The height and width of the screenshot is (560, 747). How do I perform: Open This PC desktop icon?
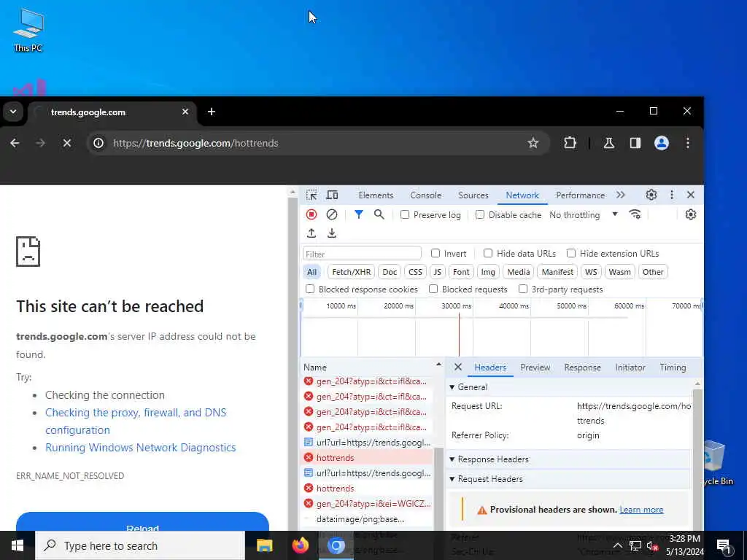tap(28, 29)
